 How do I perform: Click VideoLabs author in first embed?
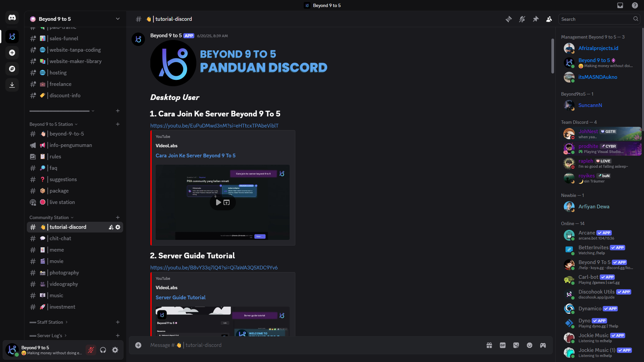point(166,146)
